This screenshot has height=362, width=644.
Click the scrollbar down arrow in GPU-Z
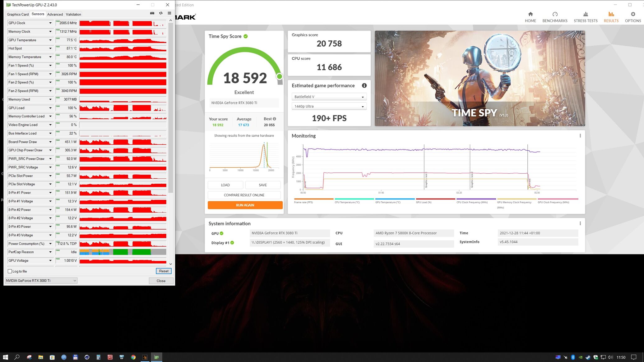170,264
